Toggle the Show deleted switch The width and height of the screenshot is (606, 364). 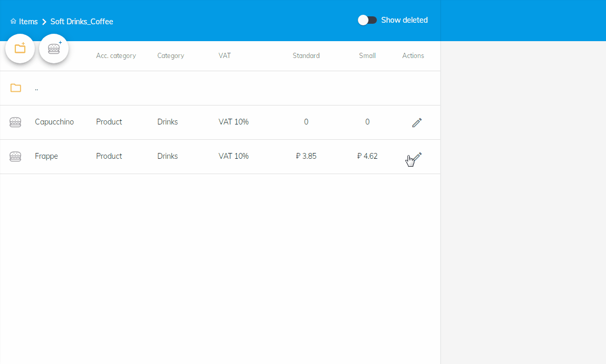pyautogui.click(x=367, y=20)
